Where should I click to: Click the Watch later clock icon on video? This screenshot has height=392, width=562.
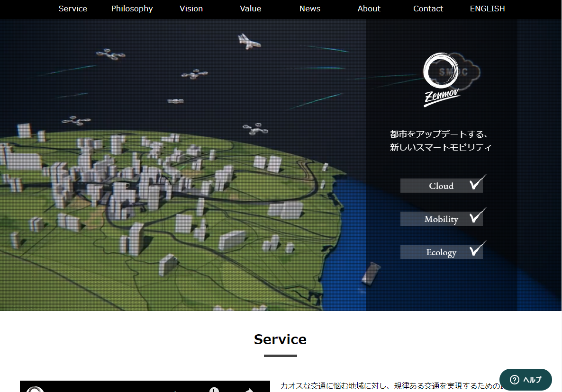(x=214, y=389)
